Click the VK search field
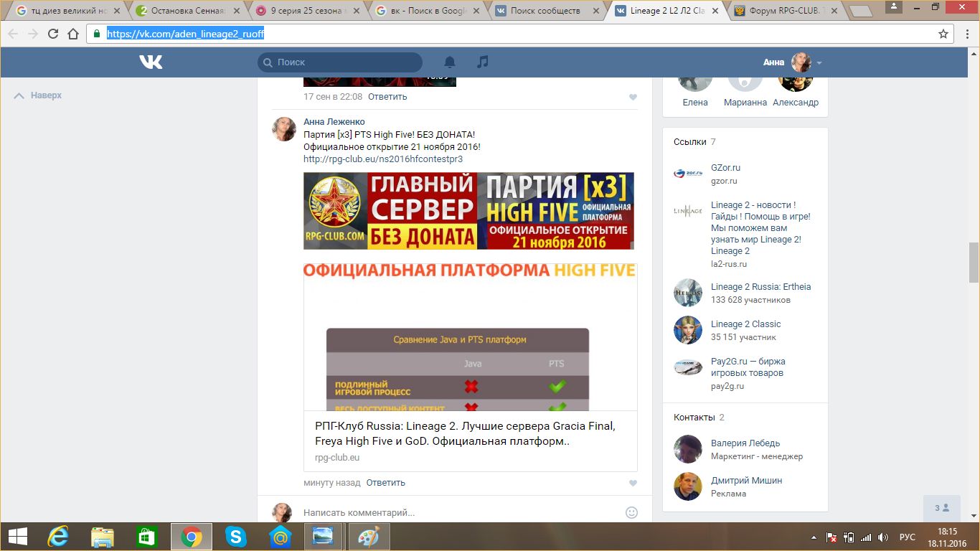Screen dimensions: 980x551 point(340,62)
